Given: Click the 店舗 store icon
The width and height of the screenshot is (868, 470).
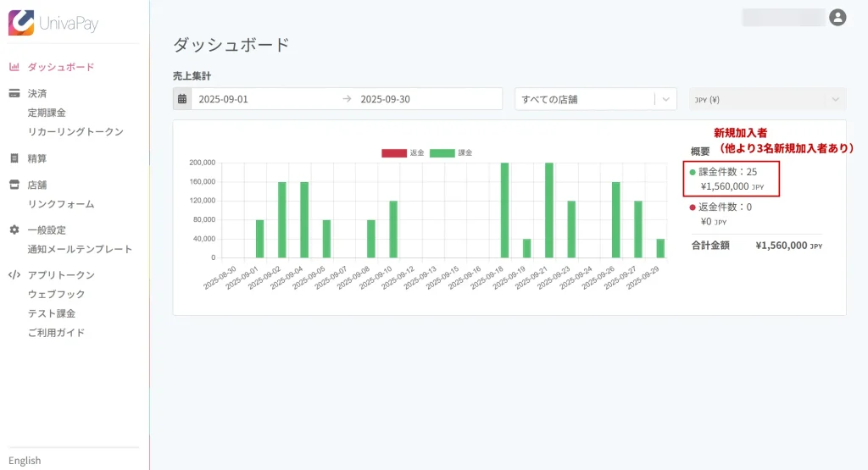Looking at the screenshot, I should tap(14, 185).
